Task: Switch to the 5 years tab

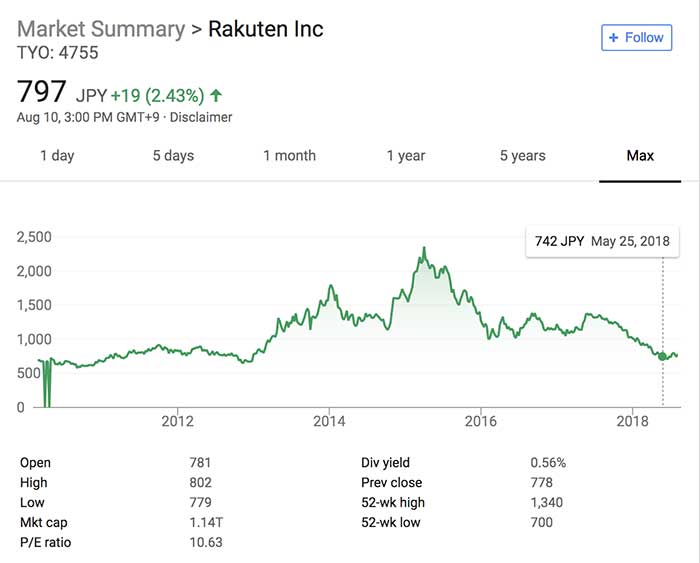Action: (523, 156)
